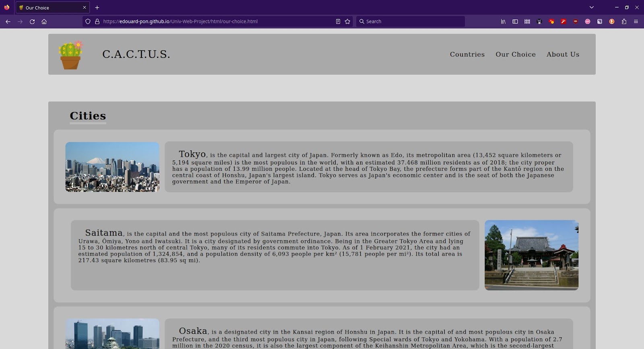
Task: Go forward with the browser arrow
Action: tap(20, 21)
